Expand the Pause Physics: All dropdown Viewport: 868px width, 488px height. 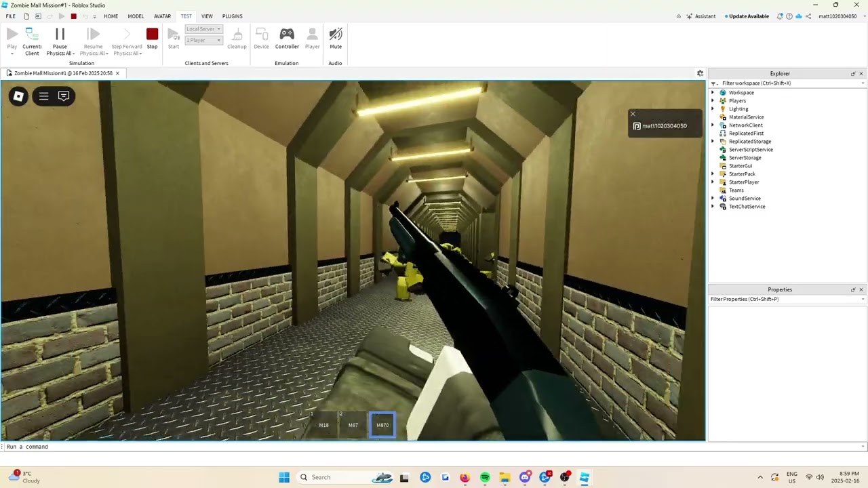click(60, 54)
